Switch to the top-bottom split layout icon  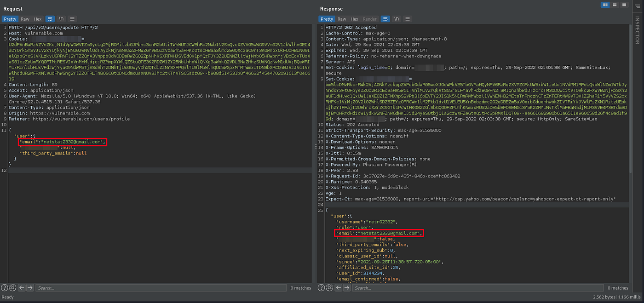pos(615,5)
